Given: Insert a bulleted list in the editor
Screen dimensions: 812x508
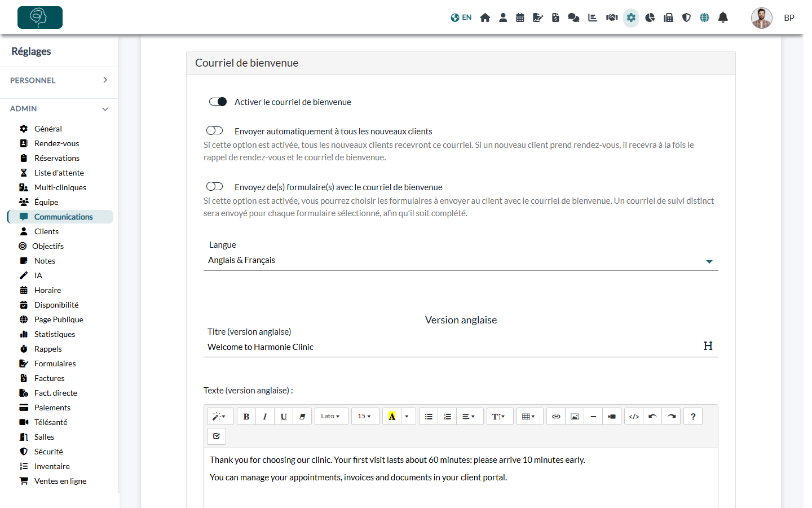Looking at the screenshot, I should pos(429,417).
